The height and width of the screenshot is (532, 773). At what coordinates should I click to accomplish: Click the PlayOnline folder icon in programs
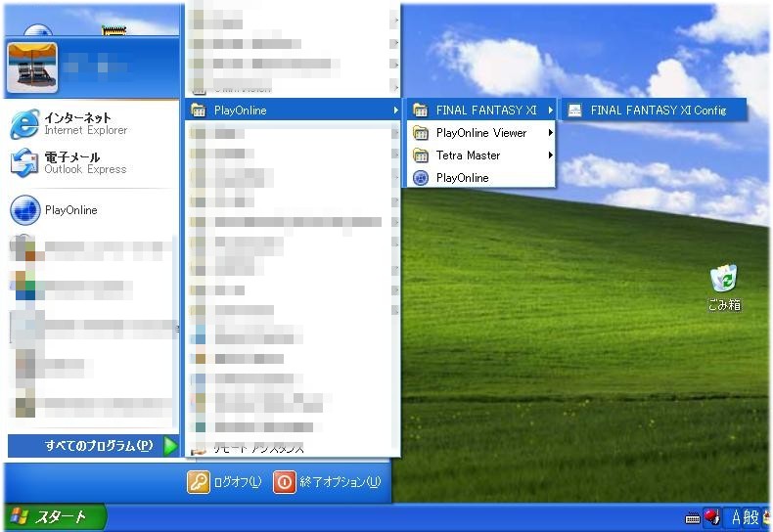tap(199, 111)
